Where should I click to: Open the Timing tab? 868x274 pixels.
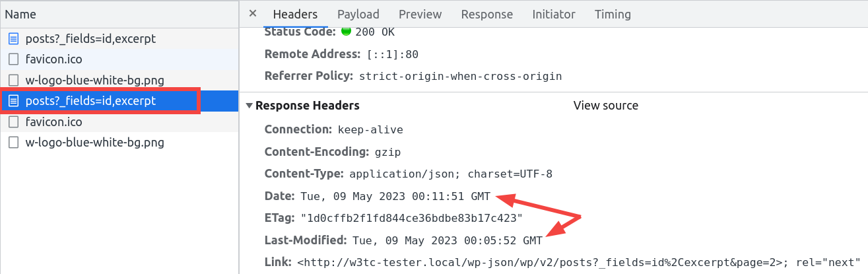coord(613,14)
